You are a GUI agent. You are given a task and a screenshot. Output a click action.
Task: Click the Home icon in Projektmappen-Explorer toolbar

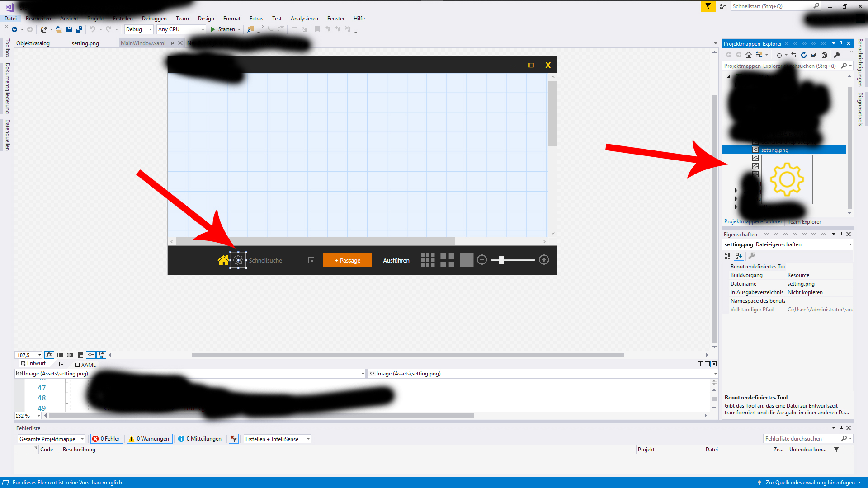click(x=749, y=55)
